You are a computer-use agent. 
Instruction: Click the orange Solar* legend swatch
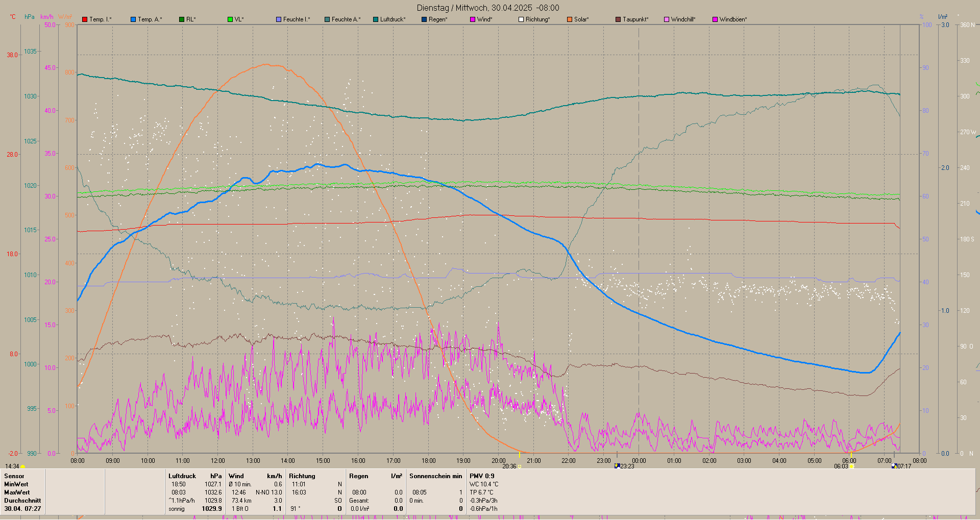(x=570, y=19)
